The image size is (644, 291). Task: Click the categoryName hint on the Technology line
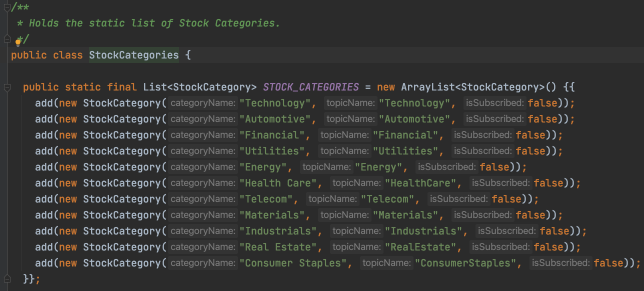pos(202,103)
